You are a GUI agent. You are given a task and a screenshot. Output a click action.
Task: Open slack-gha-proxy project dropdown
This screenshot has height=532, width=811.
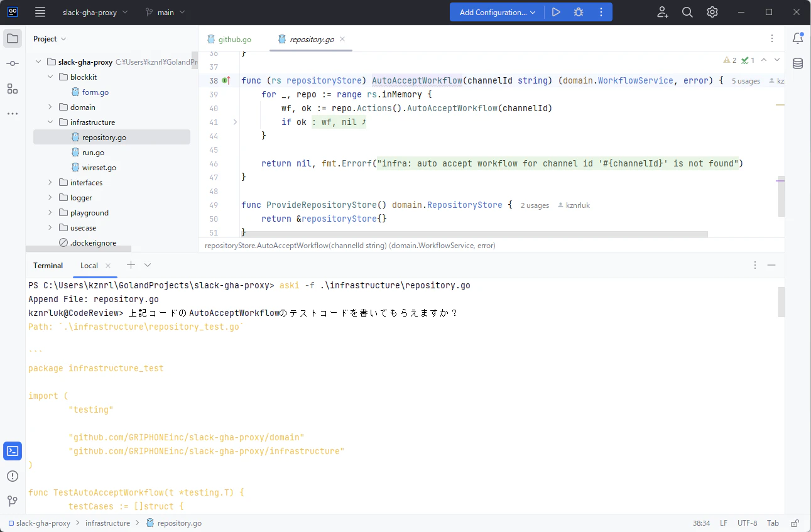(x=95, y=12)
